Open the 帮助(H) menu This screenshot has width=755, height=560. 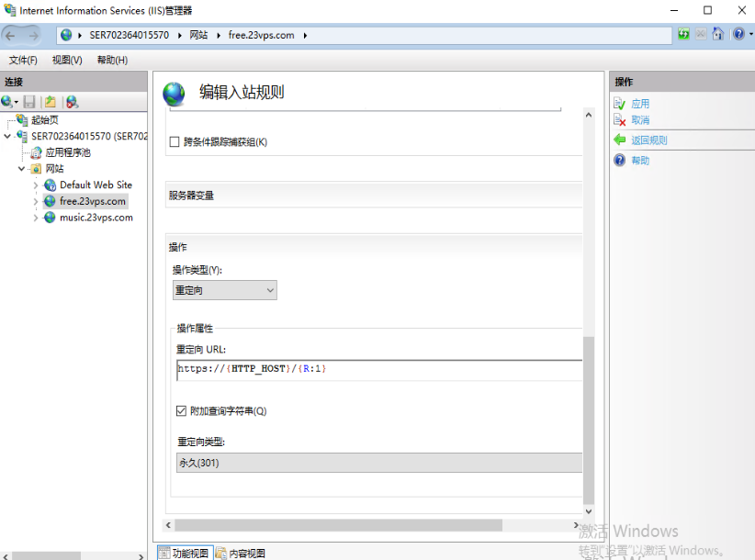[112, 61]
